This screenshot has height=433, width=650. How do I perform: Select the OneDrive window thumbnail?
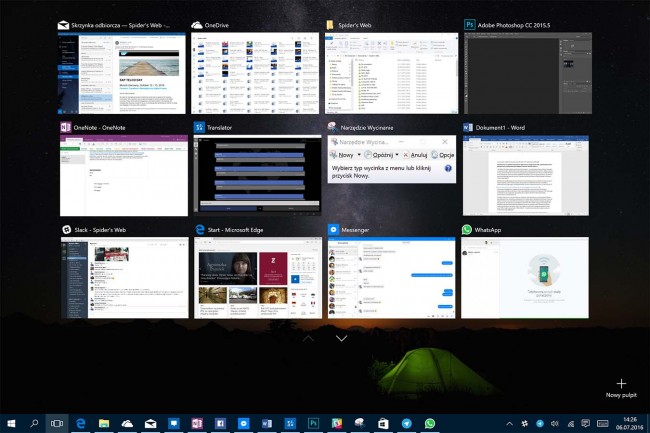click(x=255, y=73)
